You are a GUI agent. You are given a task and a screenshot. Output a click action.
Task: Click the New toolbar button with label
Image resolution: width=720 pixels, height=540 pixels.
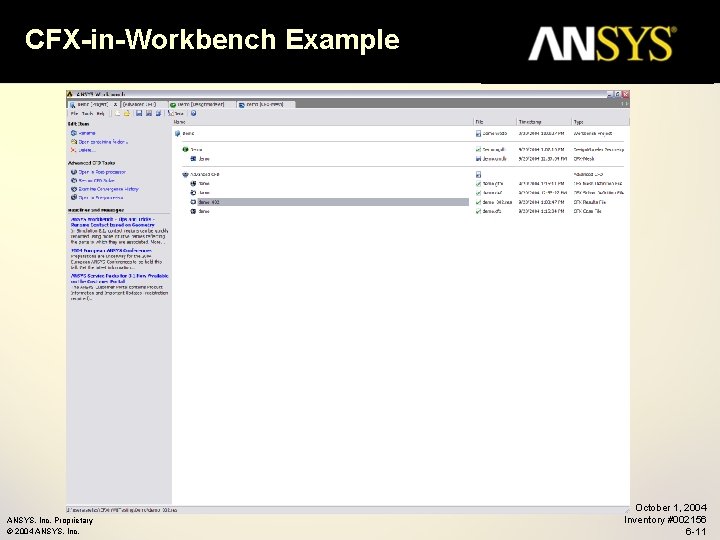pos(176,113)
